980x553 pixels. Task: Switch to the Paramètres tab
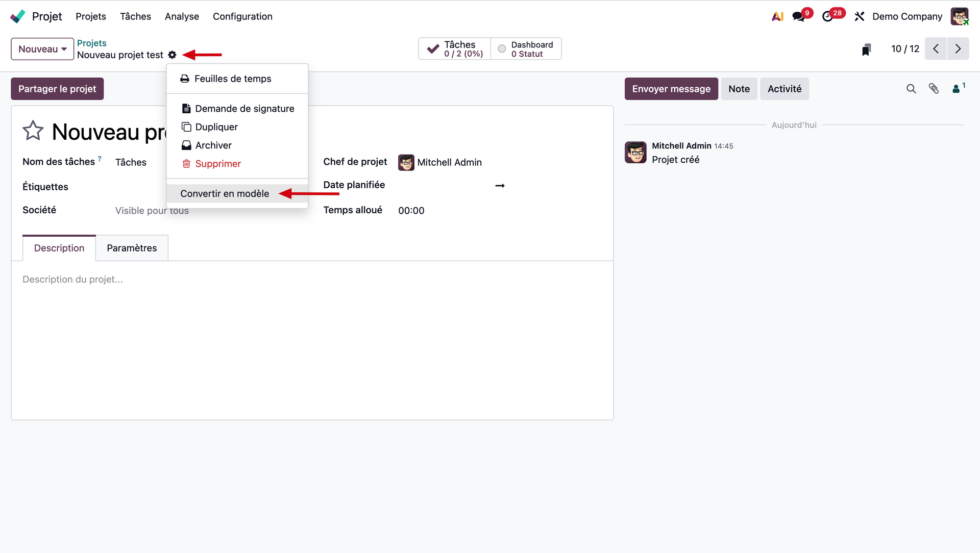pos(132,248)
